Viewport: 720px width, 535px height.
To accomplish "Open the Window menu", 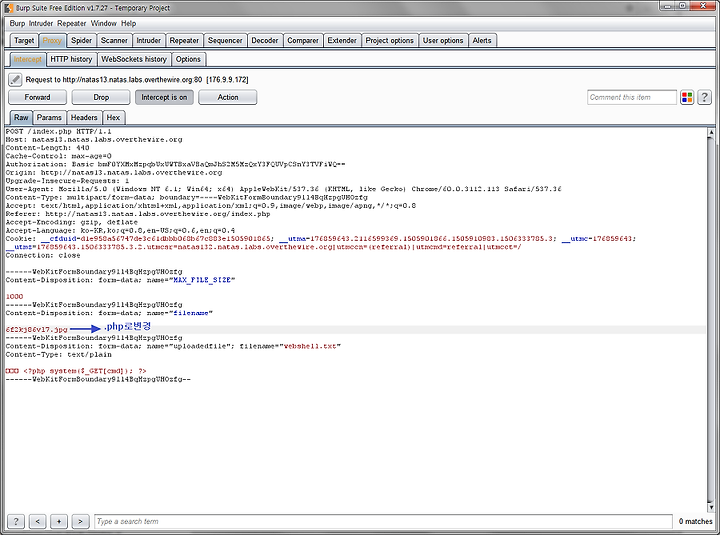I will click(x=103, y=23).
